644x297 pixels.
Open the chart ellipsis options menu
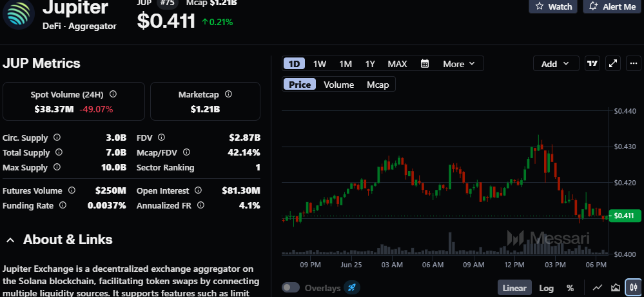tap(633, 63)
